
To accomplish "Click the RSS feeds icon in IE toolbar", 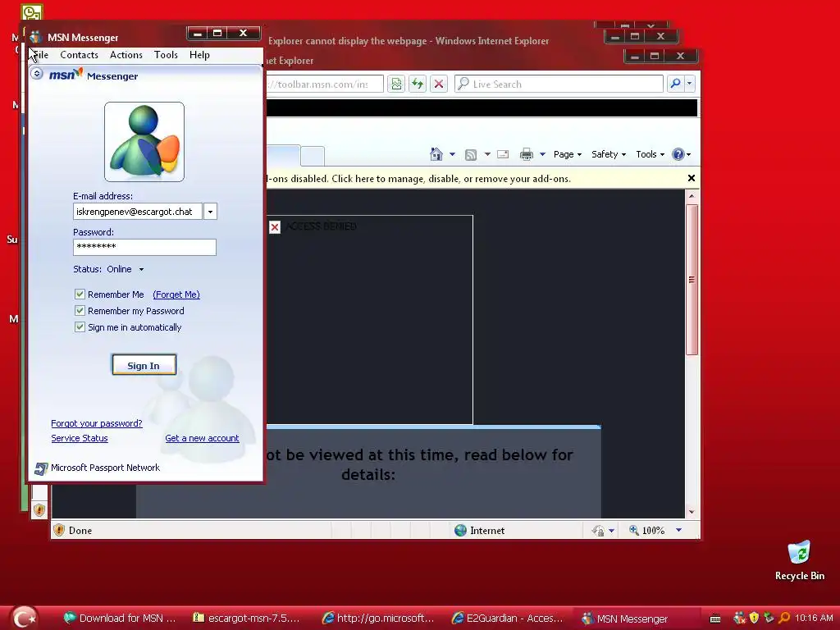I will (x=470, y=154).
